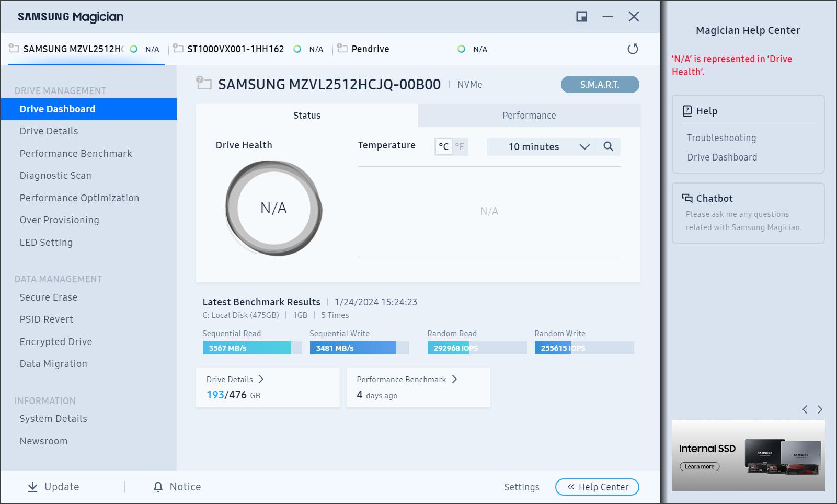Click the 1/24/2024 15:24:23 benchmark timestamp
Image resolution: width=837 pixels, height=504 pixels.
pyautogui.click(x=376, y=302)
